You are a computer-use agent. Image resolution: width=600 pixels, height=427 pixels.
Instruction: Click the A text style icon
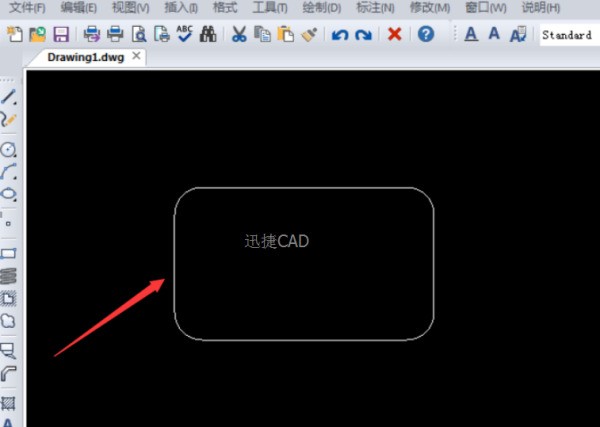click(518, 34)
